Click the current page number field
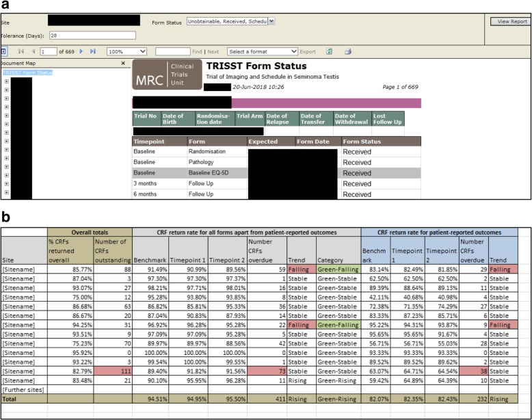 coord(49,51)
